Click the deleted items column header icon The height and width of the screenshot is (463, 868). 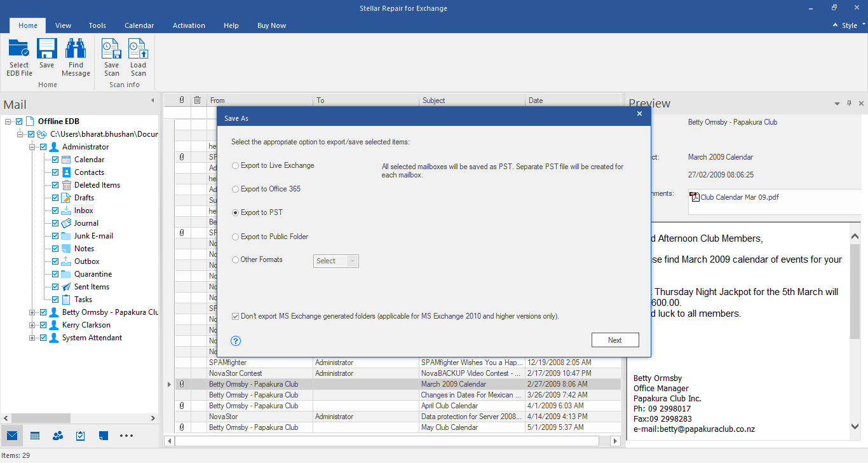[198, 100]
